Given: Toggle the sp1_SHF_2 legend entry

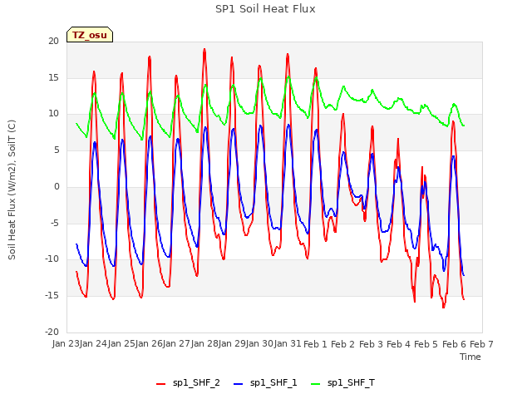Looking at the screenshot, I should (188, 383).
